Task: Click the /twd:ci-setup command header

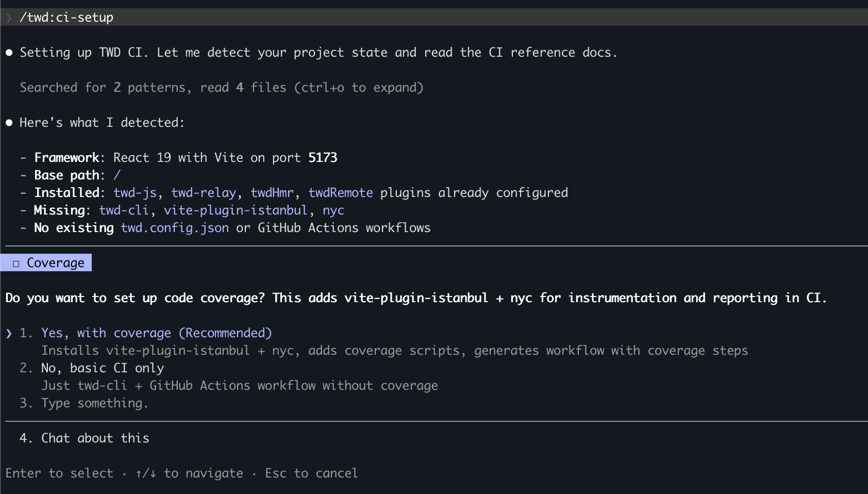Action: (67, 17)
